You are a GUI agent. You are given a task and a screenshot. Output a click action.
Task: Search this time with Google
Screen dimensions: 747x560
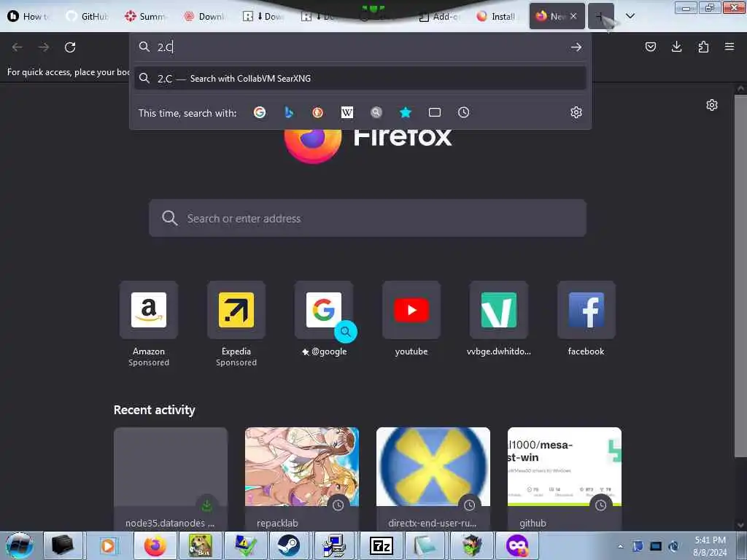[260, 112]
